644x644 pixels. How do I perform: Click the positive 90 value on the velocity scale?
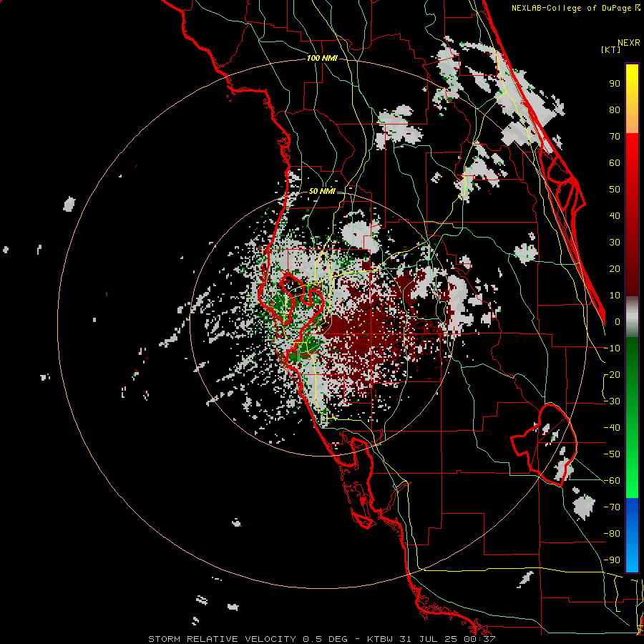[615, 84]
